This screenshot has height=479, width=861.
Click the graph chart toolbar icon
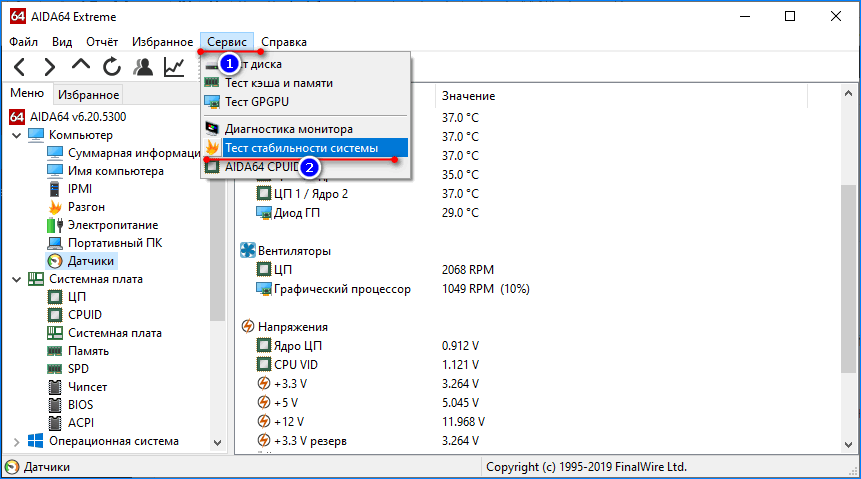(175, 67)
